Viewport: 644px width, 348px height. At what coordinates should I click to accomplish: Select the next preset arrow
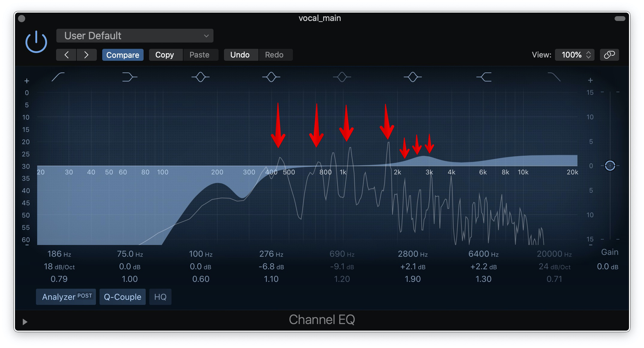click(x=86, y=55)
